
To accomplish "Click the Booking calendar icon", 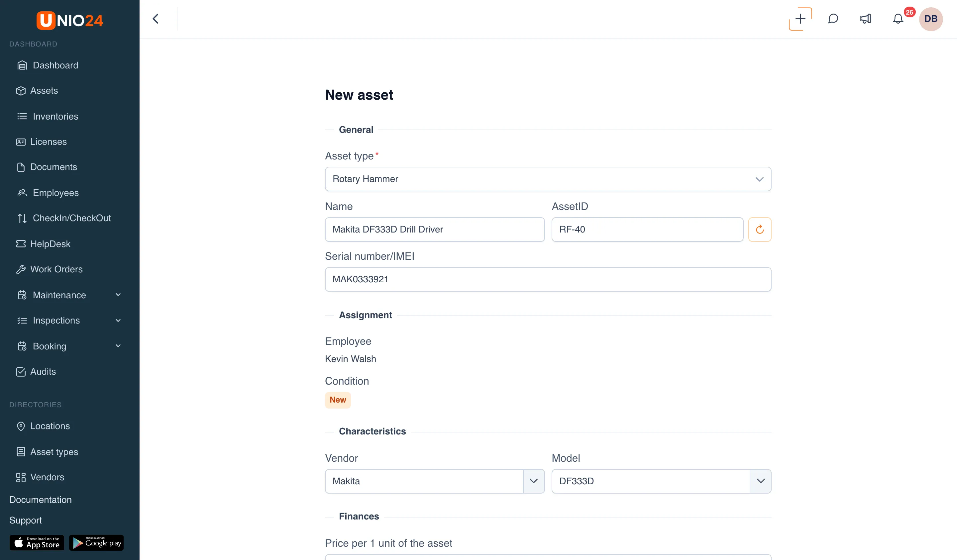I will [x=22, y=346].
